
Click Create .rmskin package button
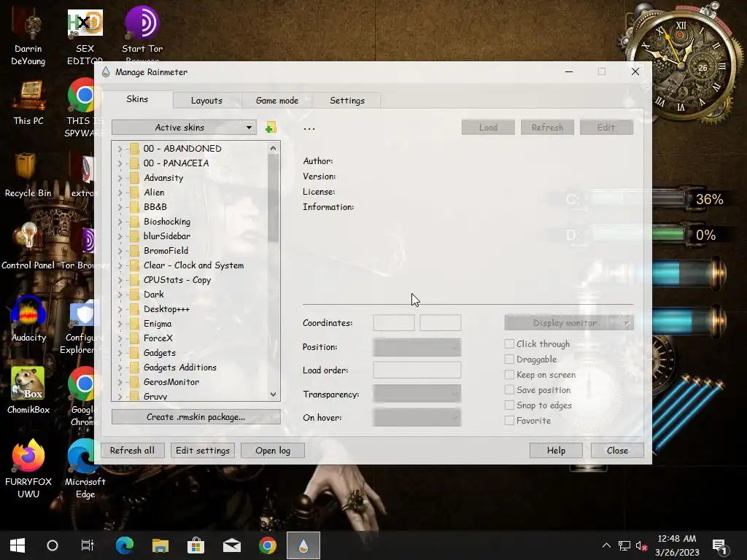click(196, 416)
